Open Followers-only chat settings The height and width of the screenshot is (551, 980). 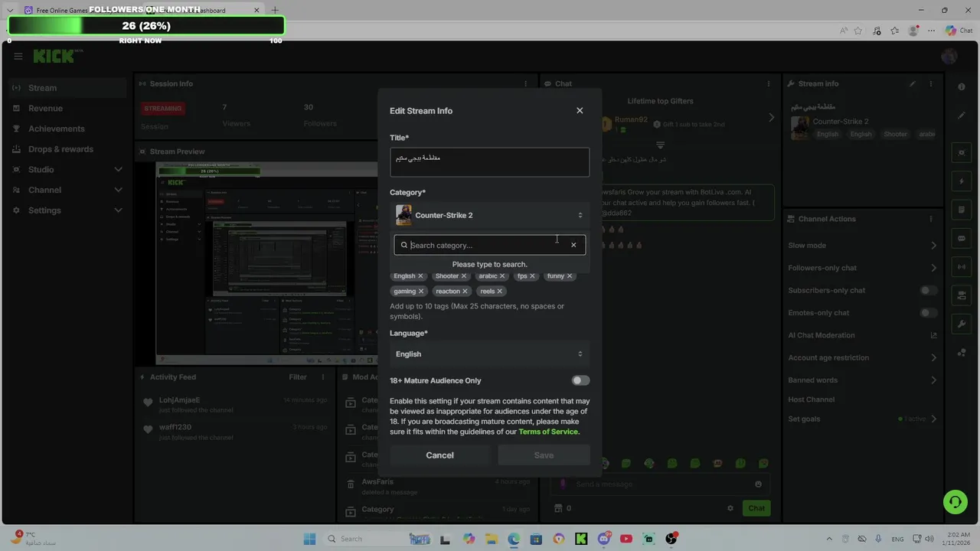(x=863, y=268)
